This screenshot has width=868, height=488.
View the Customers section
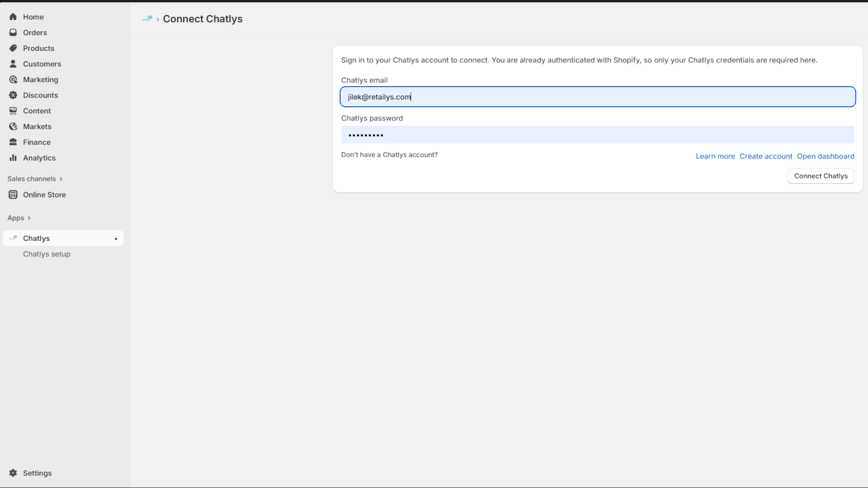pyautogui.click(x=42, y=63)
